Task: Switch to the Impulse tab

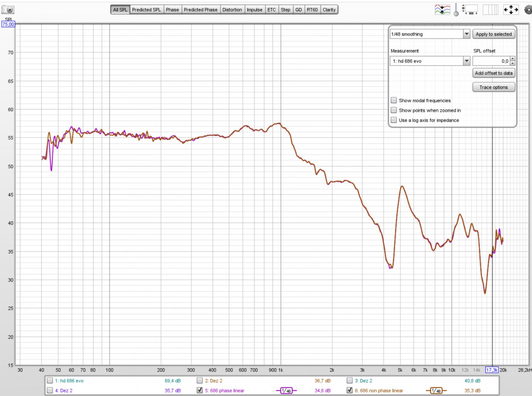Action: click(x=255, y=10)
